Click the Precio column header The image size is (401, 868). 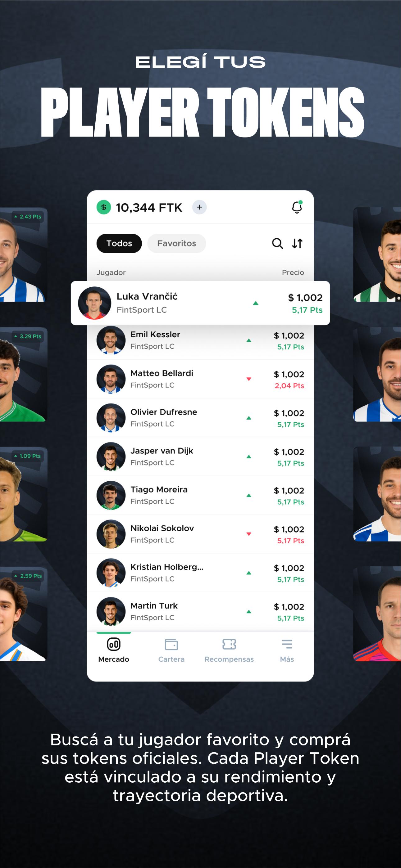click(293, 272)
